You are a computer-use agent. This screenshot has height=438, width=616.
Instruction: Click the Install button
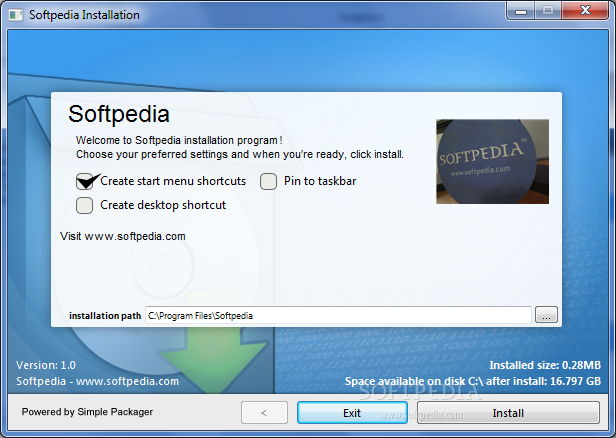(508, 413)
